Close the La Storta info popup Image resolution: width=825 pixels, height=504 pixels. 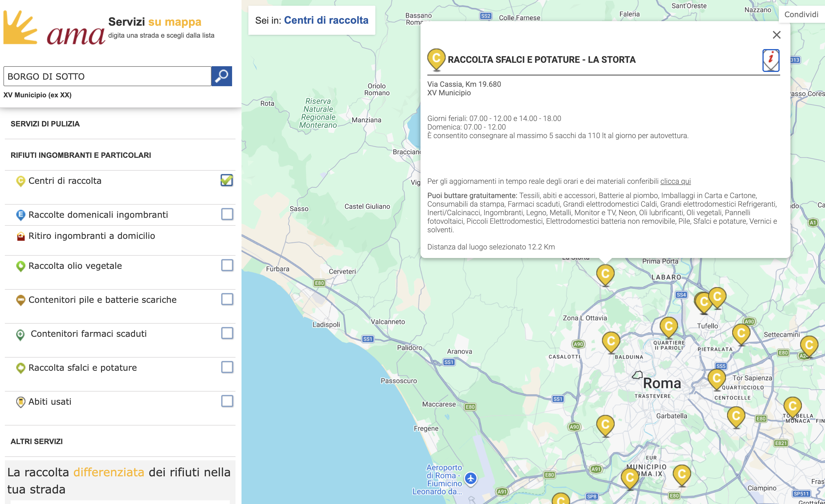pos(776,35)
